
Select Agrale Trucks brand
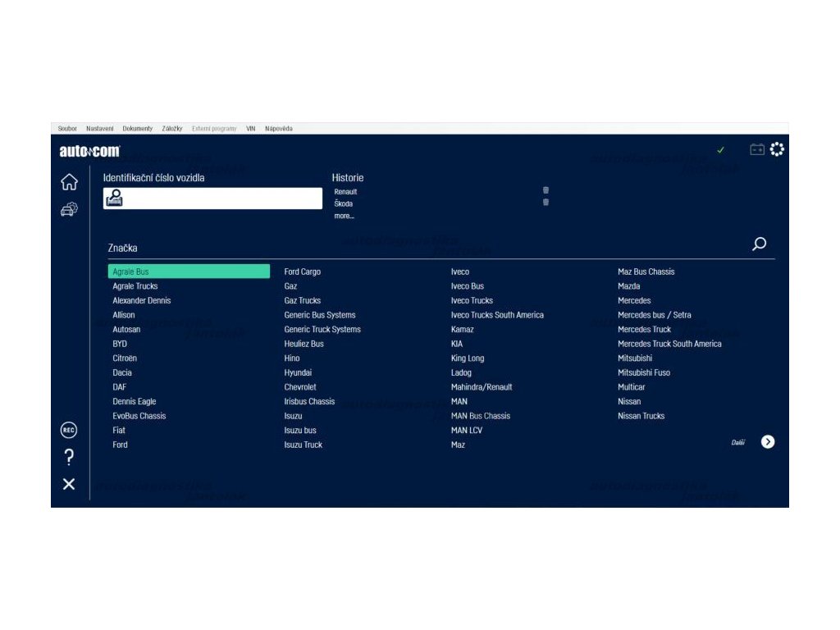135,286
